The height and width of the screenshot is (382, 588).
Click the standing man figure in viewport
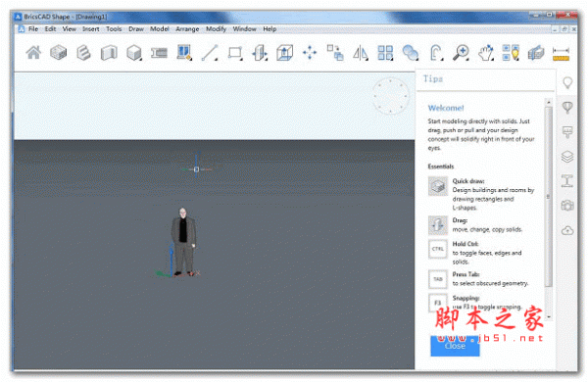click(x=183, y=242)
